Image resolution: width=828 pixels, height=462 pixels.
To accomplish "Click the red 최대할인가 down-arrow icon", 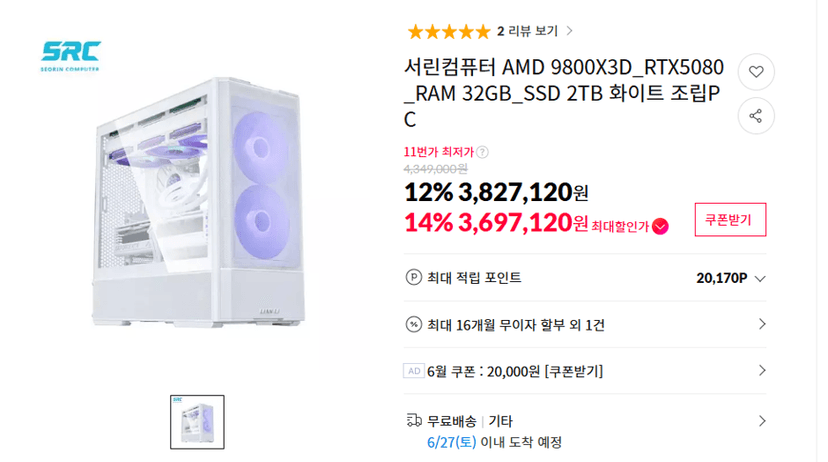I will [660, 226].
